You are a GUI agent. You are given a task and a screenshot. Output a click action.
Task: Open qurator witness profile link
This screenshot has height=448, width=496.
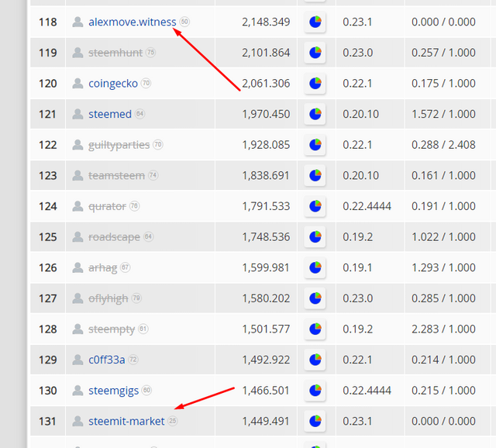tap(107, 206)
